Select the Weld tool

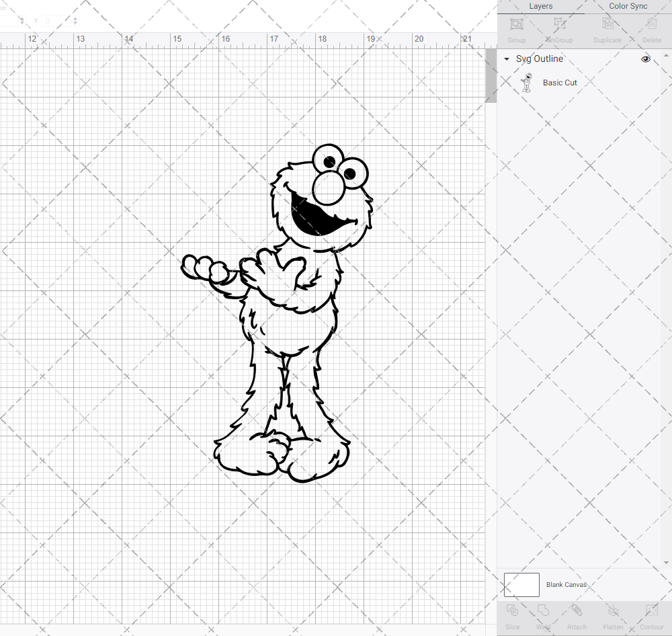[x=543, y=615]
